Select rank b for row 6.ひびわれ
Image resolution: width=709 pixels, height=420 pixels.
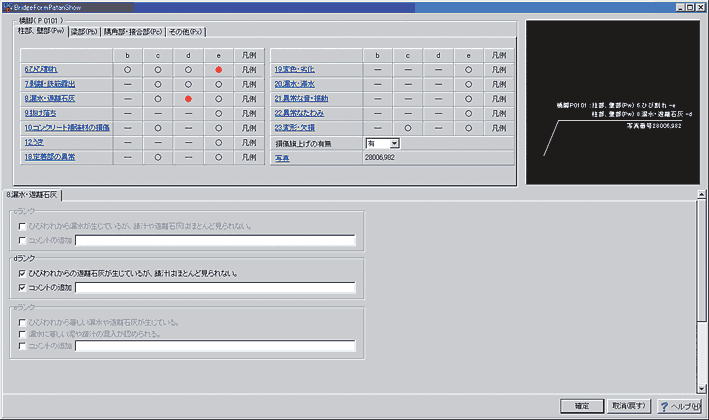(x=128, y=70)
